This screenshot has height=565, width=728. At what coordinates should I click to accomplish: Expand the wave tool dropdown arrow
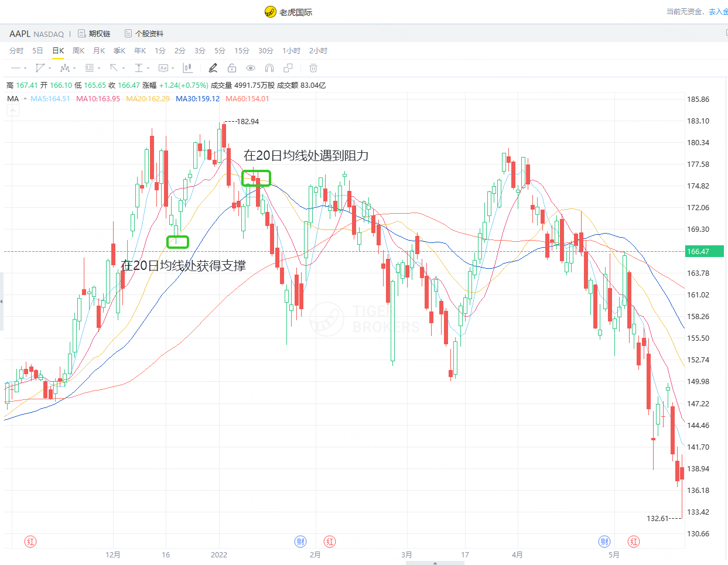[74, 69]
